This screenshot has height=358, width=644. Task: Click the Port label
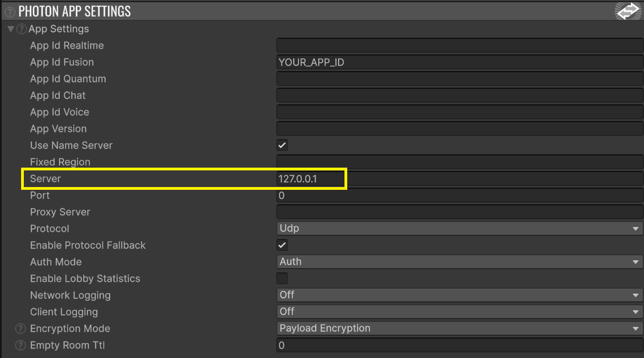(x=40, y=195)
